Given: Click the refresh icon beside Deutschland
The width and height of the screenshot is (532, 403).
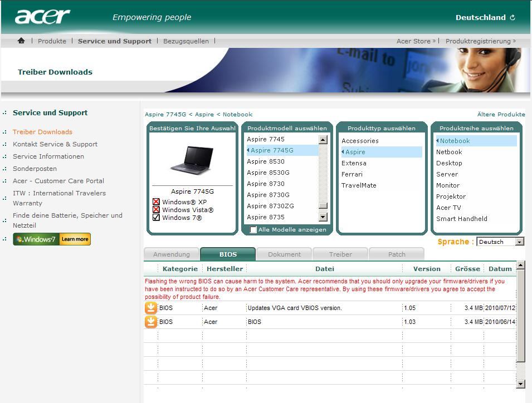Looking at the screenshot, I should click(513, 17).
